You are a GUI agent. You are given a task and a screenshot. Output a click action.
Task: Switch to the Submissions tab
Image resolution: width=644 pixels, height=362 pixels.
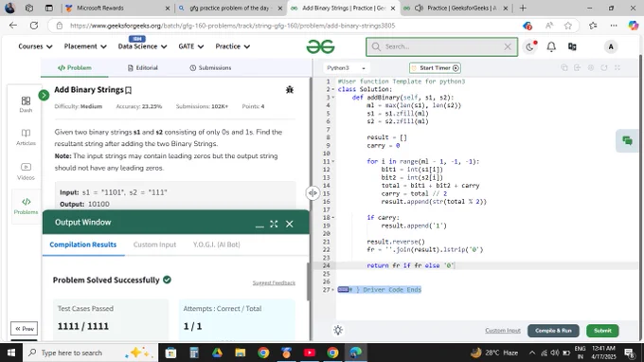[210, 68]
